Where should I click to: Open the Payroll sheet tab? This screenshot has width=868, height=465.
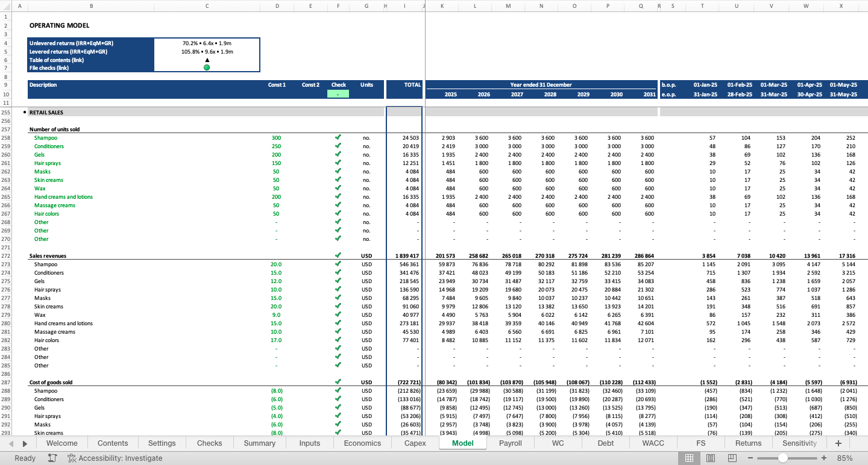pyautogui.click(x=511, y=443)
